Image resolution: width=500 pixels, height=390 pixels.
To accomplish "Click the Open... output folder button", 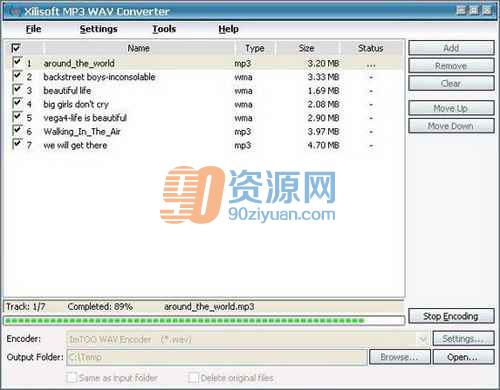I will (463, 357).
